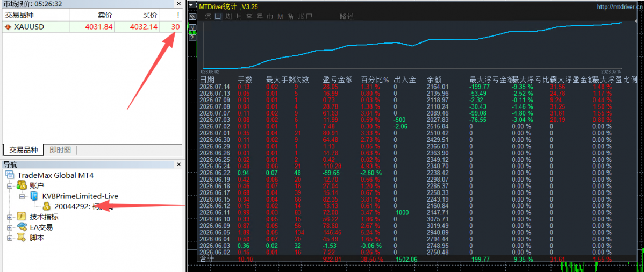Click the 146.45 profit amount cell
The width and height of the screenshot is (644, 272).
[x=332, y=232]
